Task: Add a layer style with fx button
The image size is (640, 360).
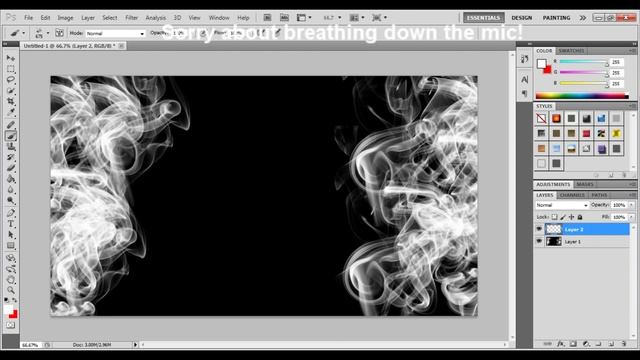Action: click(561, 344)
